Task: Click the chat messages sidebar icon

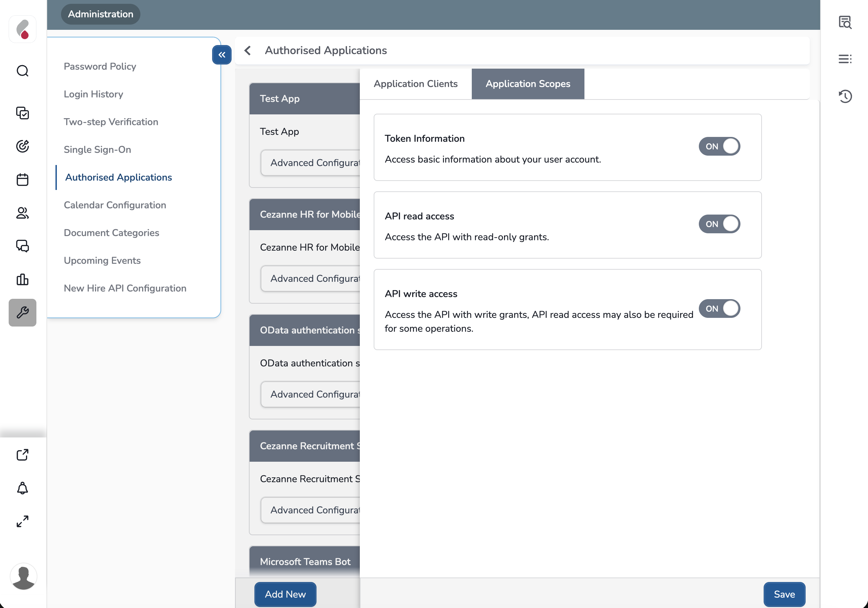Action: 23,246
